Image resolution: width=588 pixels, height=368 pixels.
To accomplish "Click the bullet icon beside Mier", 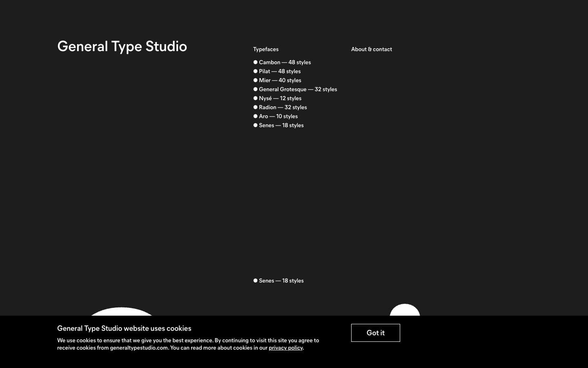I will pyautogui.click(x=256, y=80).
